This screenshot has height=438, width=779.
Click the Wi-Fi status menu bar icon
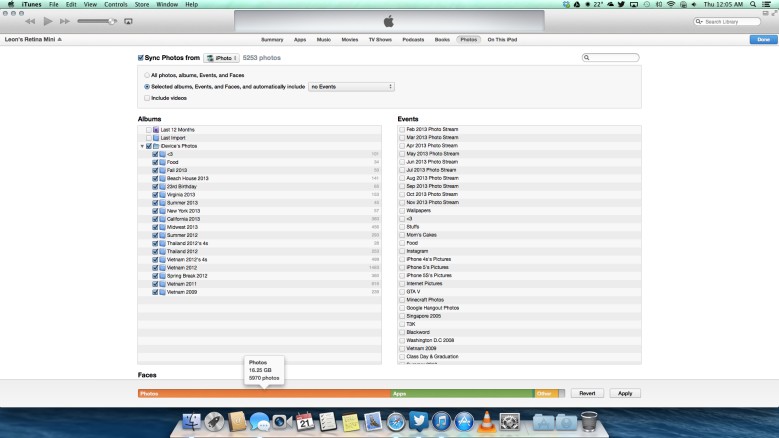tap(671, 4)
